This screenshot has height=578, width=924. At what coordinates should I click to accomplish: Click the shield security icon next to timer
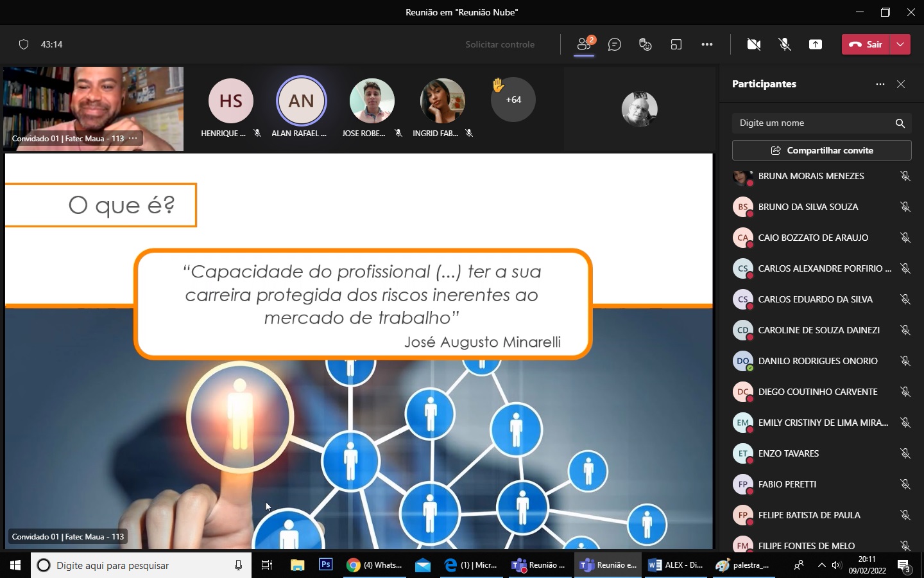24,44
